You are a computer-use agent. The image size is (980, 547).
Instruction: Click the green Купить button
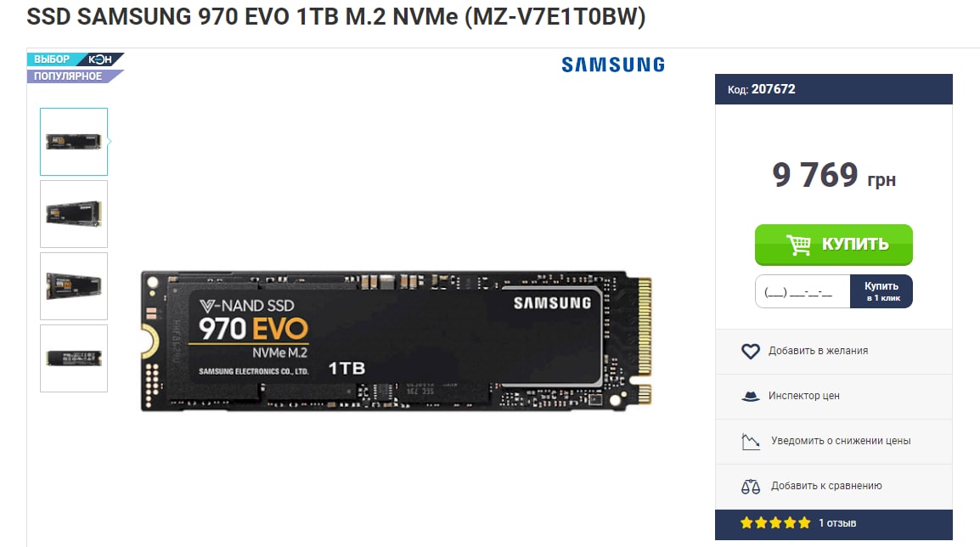834,245
